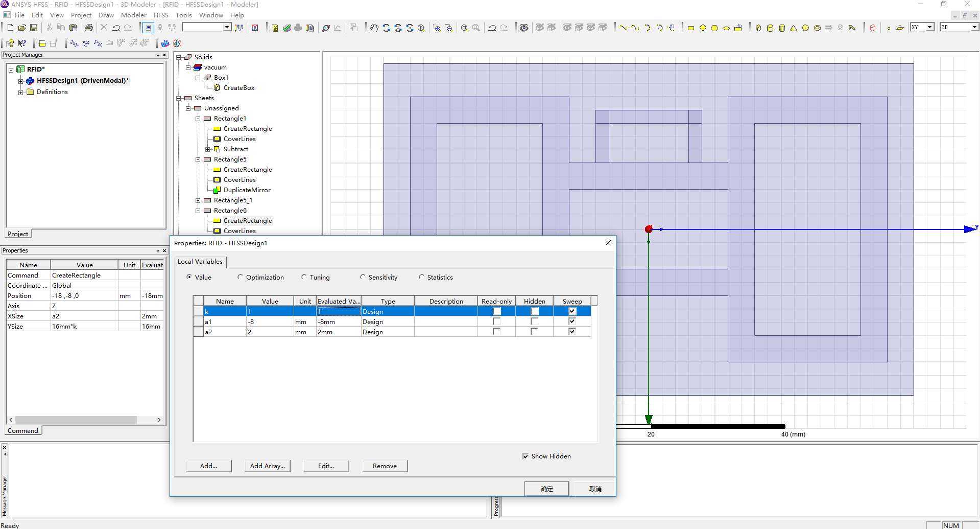Click the Undo arrow icon
Screen dimensions: 980x529
116,28
